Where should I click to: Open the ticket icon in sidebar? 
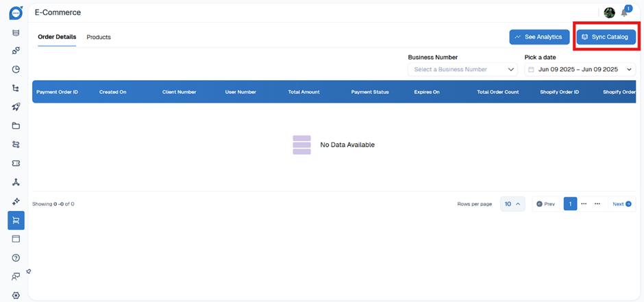(x=16, y=164)
